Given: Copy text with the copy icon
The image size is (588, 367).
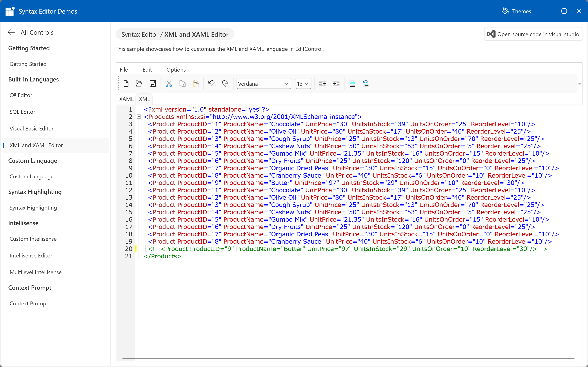Looking at the screenshot, I should pyautogui.click(x=183, y=83).
